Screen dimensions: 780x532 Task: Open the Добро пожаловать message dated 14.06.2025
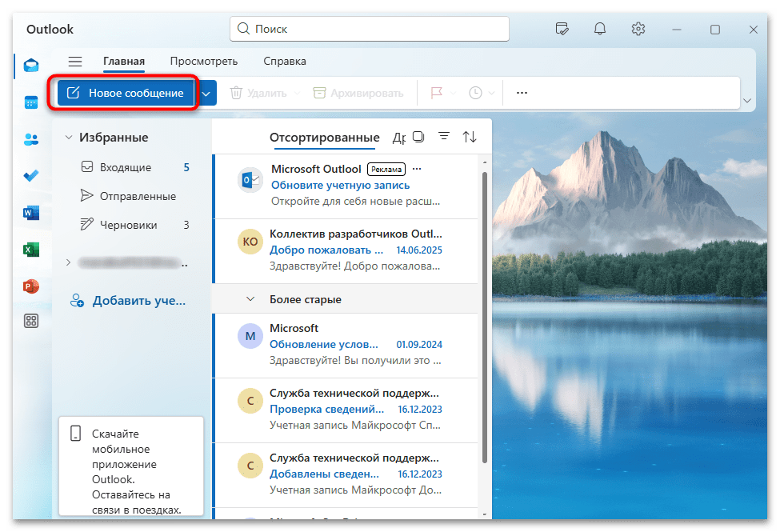click(x=346, y=251)
